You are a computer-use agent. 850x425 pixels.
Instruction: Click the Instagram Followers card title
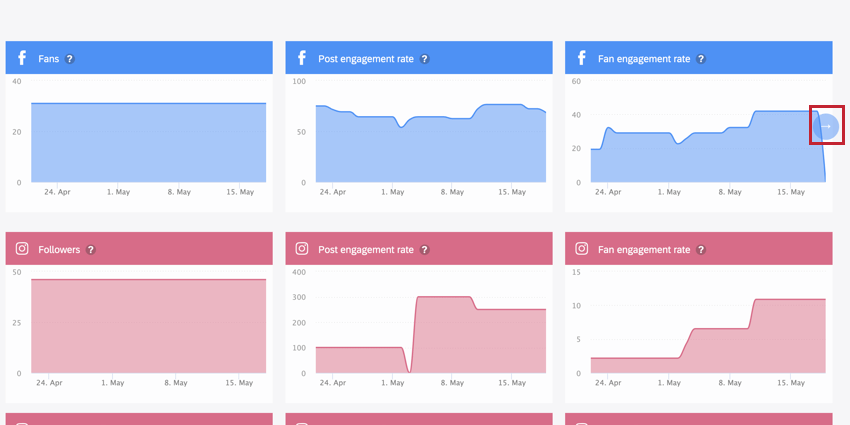(59, 249)
